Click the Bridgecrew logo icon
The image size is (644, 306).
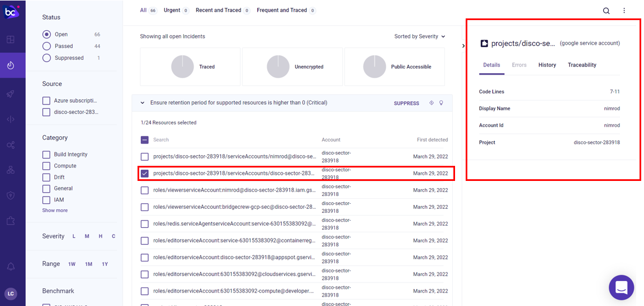pos(12,12)
